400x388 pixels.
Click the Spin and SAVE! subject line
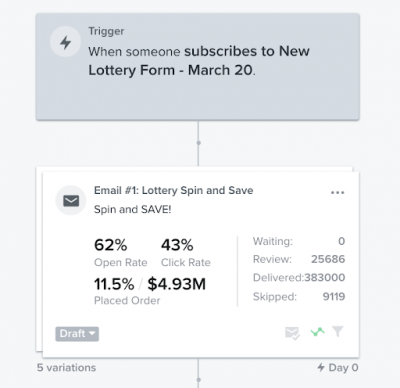pyautogui.click(x=132, y=209)
